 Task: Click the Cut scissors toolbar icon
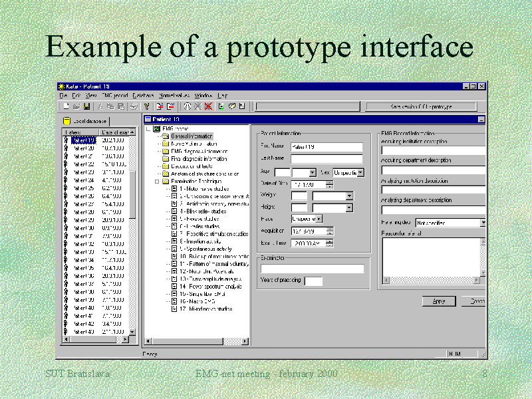pyautogui.click(x=101, y=106)
